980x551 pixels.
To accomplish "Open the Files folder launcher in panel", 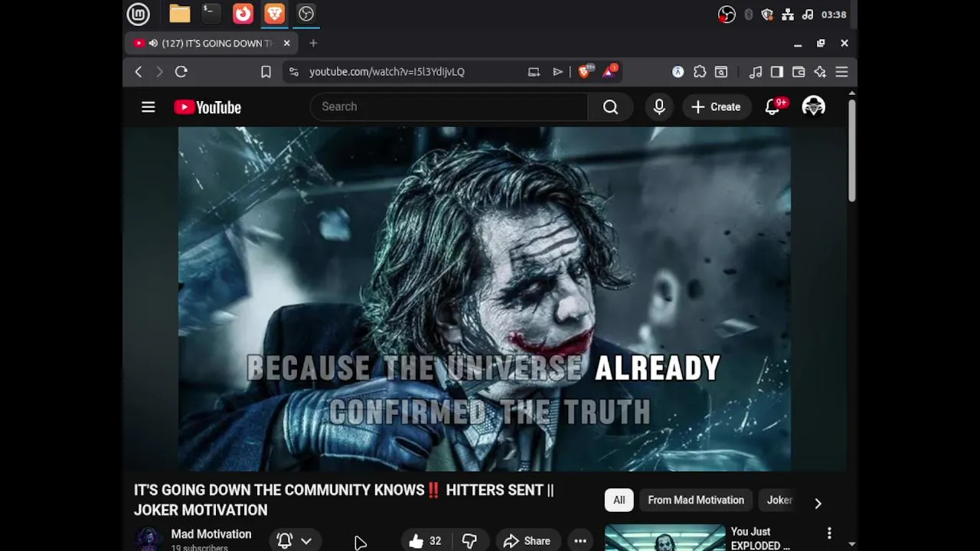I will pos(180,14).
